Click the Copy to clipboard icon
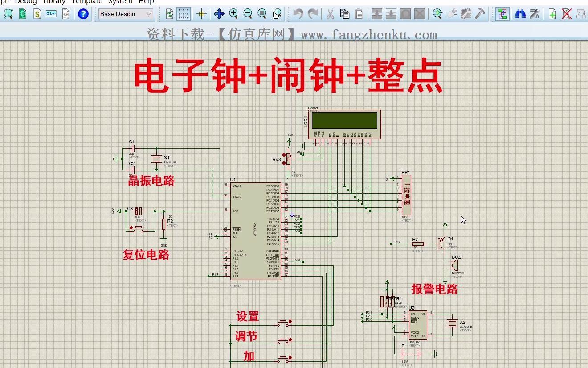The image size is (588, 368). tap(344, 14)
